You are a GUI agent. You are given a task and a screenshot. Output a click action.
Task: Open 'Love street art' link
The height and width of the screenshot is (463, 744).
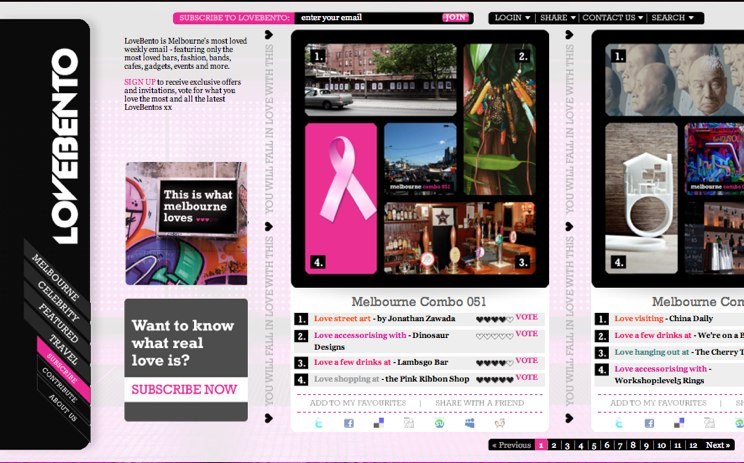[x=342, y=318]
